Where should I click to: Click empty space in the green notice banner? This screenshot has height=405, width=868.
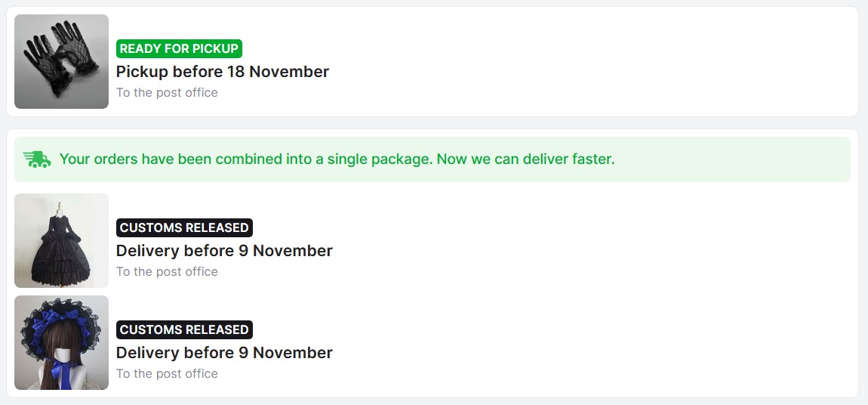pos(732,159)
